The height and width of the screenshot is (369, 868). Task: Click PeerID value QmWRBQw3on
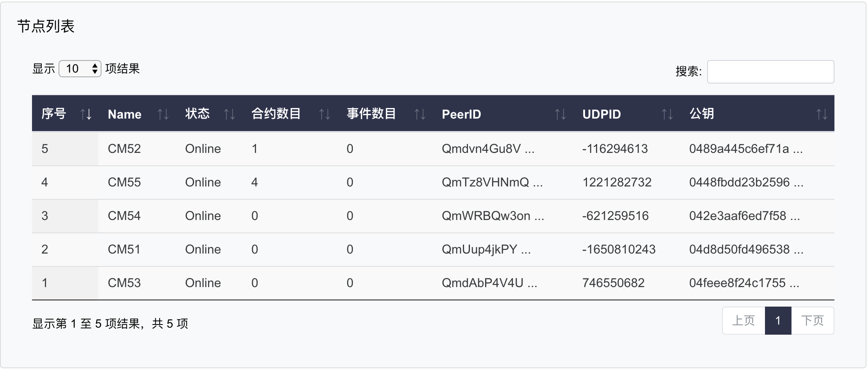coord(493,216)
